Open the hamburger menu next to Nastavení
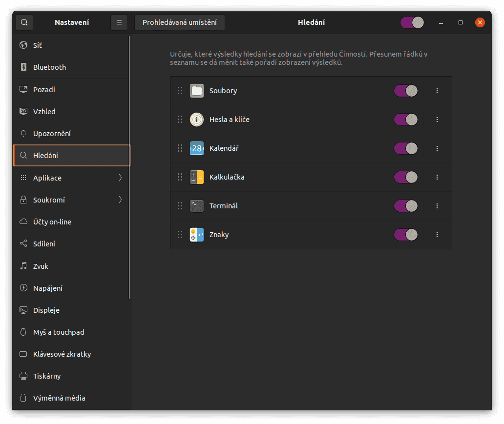This screenshot has width=504, height=424. (x=119, y=22)
